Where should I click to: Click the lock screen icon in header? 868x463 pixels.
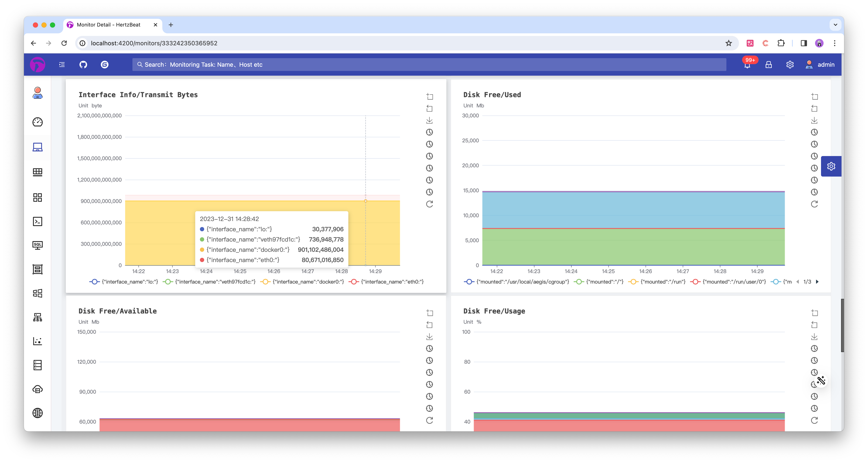769,64
